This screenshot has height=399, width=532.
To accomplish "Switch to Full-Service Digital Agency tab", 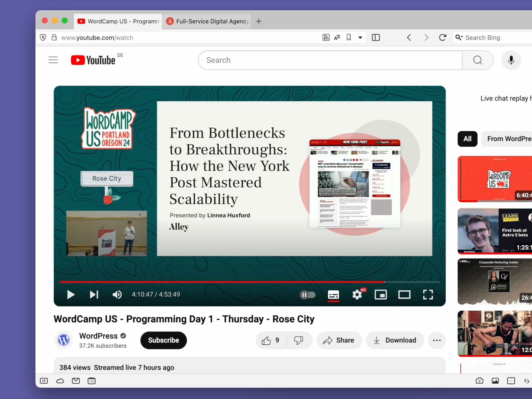I will [207, 21].
